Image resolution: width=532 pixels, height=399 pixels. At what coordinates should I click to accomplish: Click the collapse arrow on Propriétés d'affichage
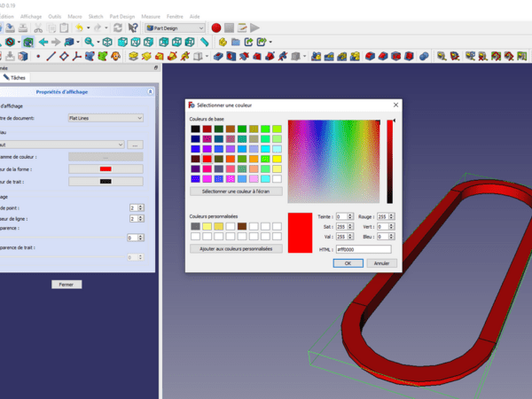(x=151, y=91)
